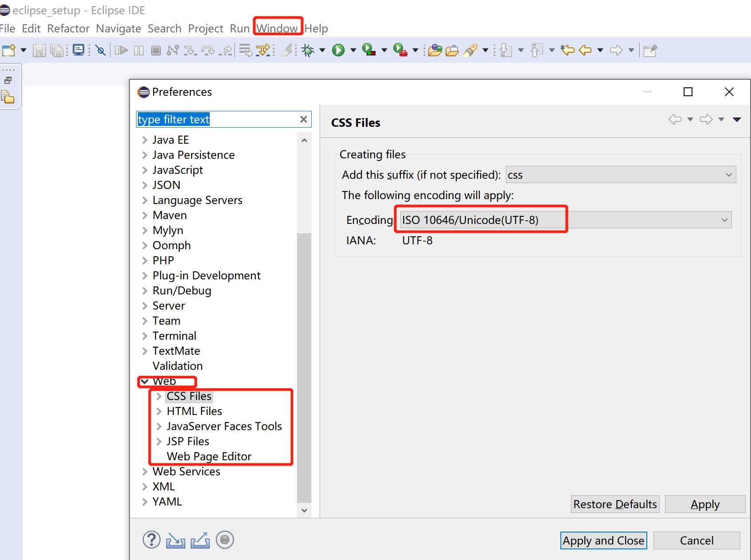Viewport: 751px width, 560px height.
Task: Click the Export preferences icon
Action: click(x=200, y=540)
